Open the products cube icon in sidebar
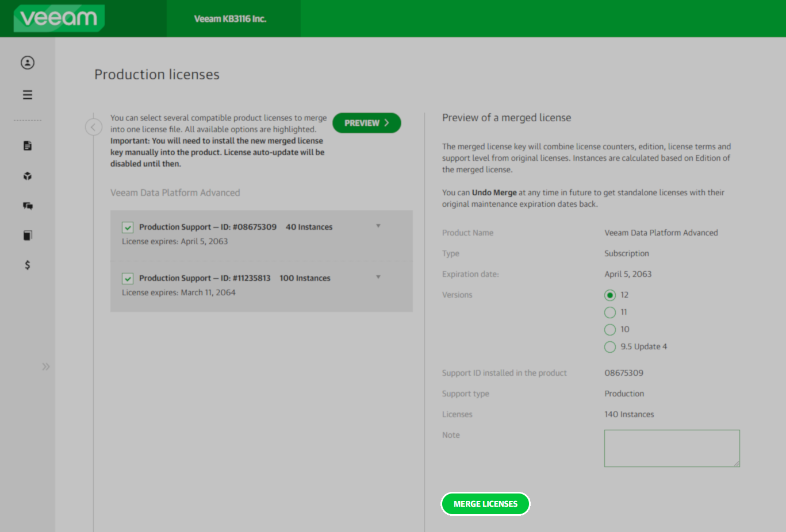Screen dimensions: 786x532 click(x=27, y=176)
